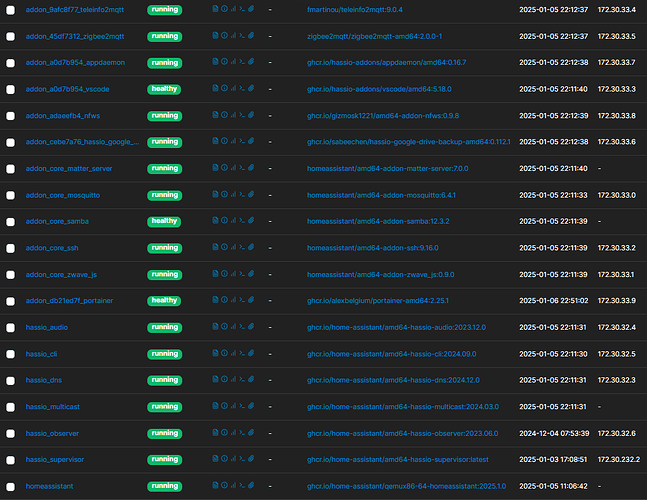Viewport: 647px width, 500px height.
Task: Select hassio_supervisor row checkbox
Action: (x=10, y=460)
